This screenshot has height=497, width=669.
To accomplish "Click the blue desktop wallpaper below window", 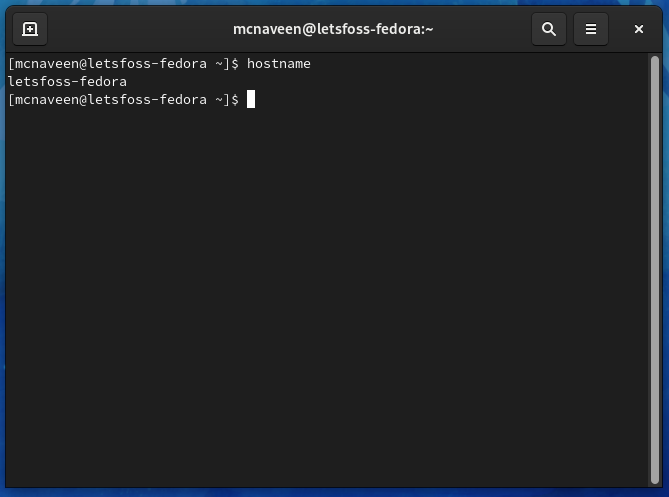I will 334,493.
